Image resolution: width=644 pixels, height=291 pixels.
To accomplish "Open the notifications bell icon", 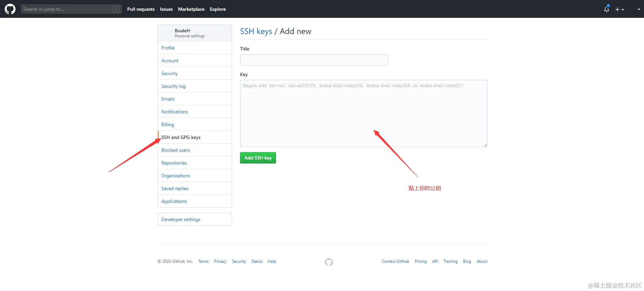I will click(x=607, y=9).
